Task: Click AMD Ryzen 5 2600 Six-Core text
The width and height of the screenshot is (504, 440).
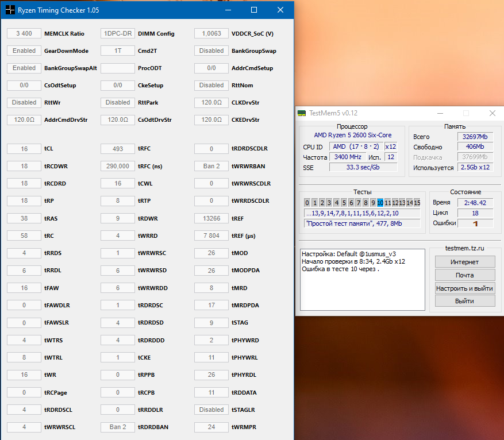Action: [x=353, y=135]
